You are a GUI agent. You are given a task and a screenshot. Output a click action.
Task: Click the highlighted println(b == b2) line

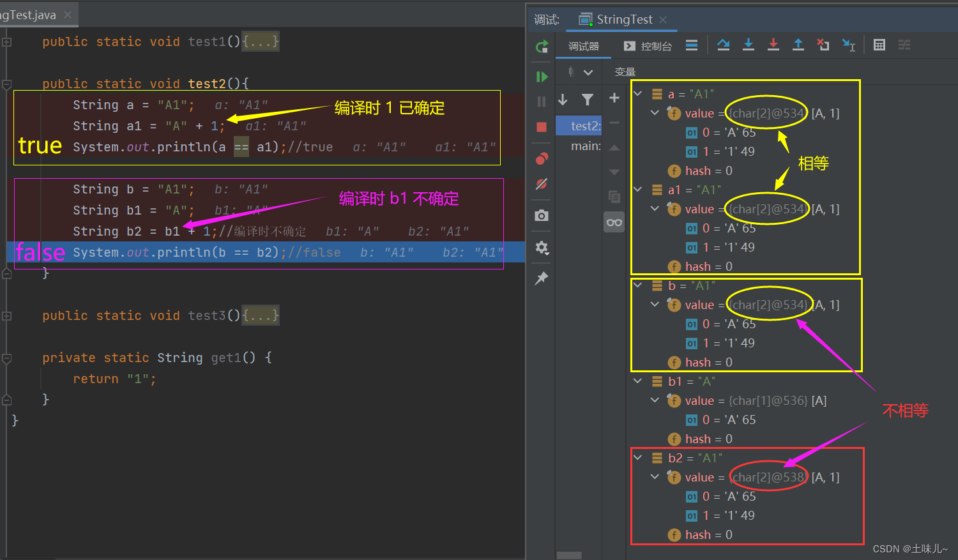[266, 252]
